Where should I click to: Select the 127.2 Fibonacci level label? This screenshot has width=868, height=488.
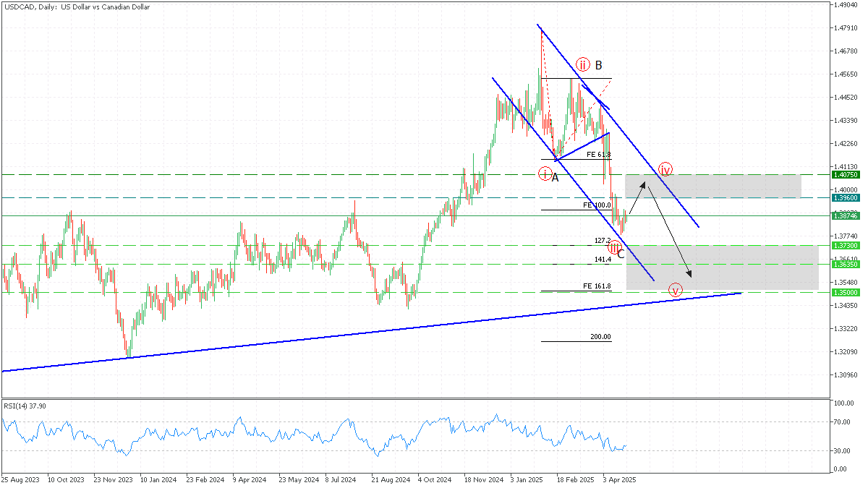click(603, 241)
